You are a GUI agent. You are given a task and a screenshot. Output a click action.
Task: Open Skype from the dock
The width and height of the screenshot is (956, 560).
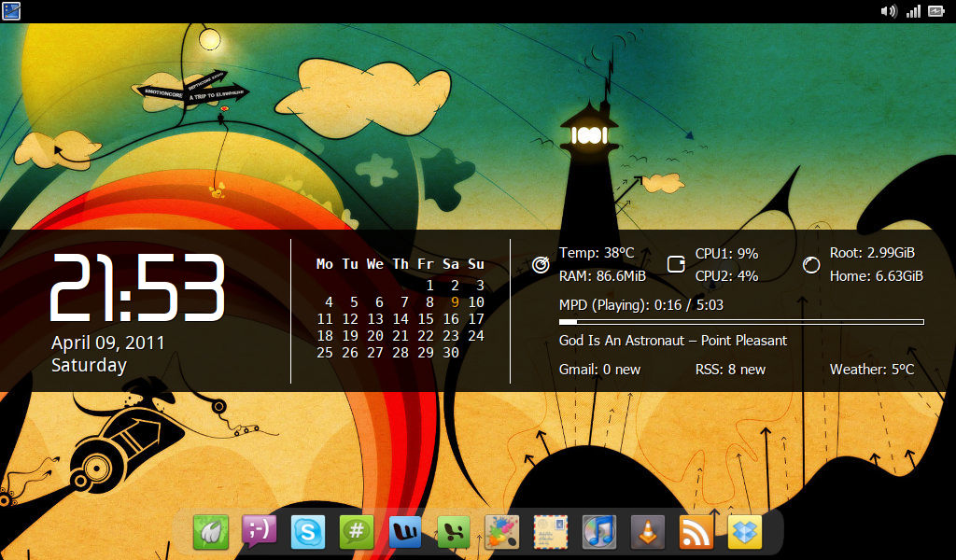[x=308, y=532]
